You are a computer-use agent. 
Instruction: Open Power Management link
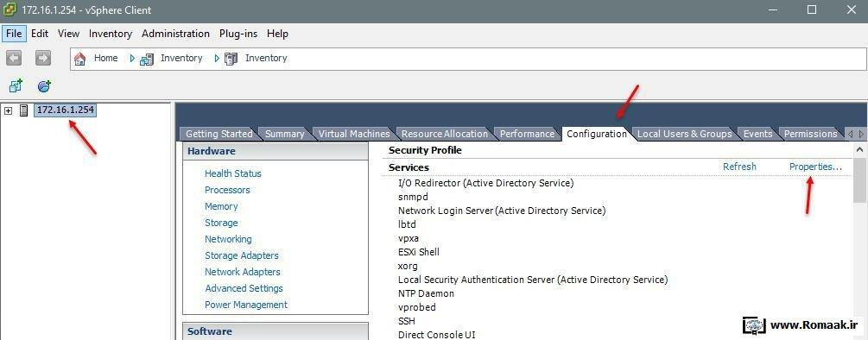pos(246,305)
